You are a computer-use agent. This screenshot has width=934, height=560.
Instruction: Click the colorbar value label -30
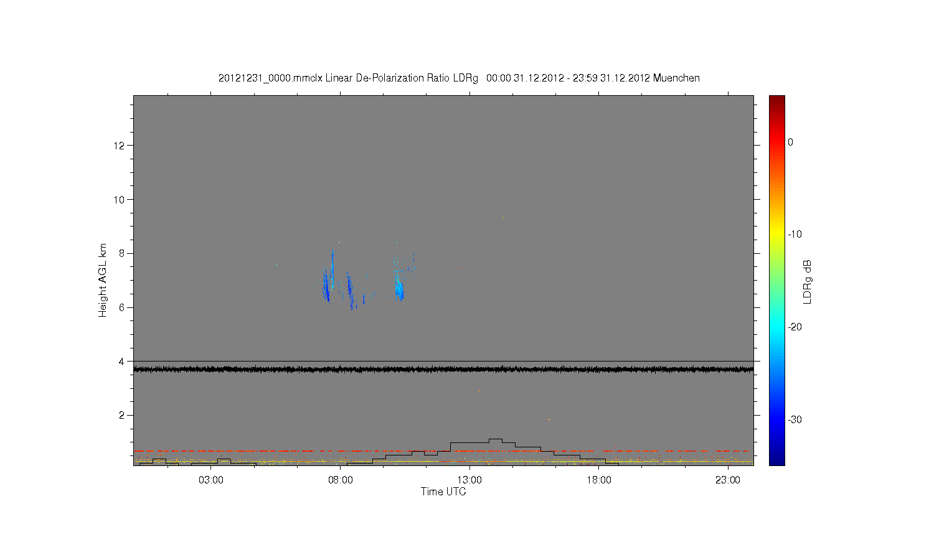pos(795,420)
